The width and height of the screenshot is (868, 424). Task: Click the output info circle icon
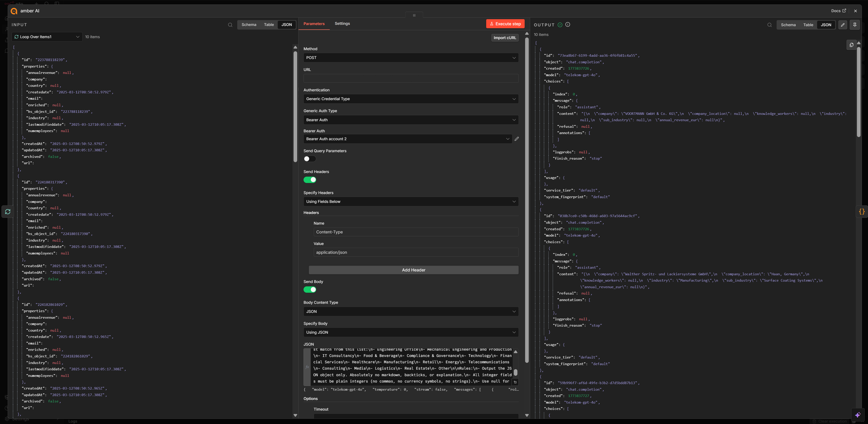coord(568,25)
